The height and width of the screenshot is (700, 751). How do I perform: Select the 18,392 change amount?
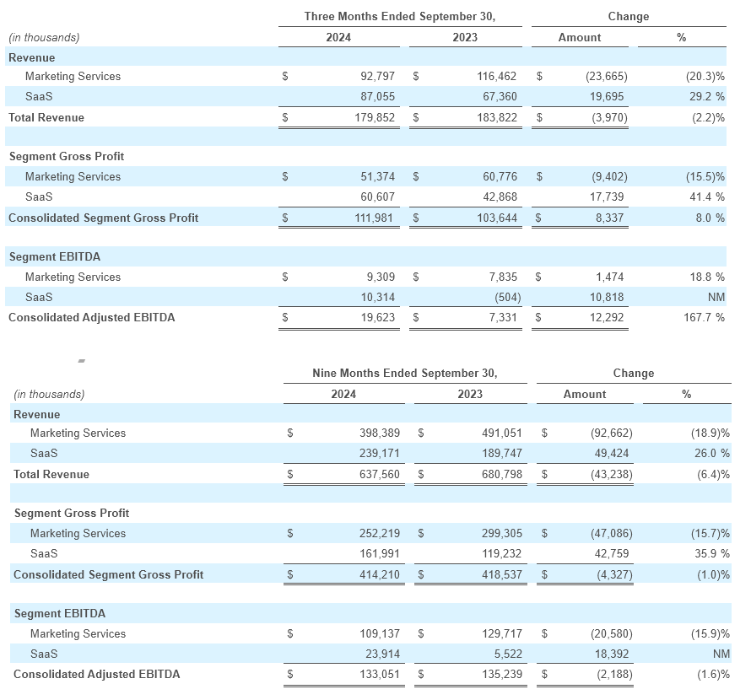(x=612, y=654)
